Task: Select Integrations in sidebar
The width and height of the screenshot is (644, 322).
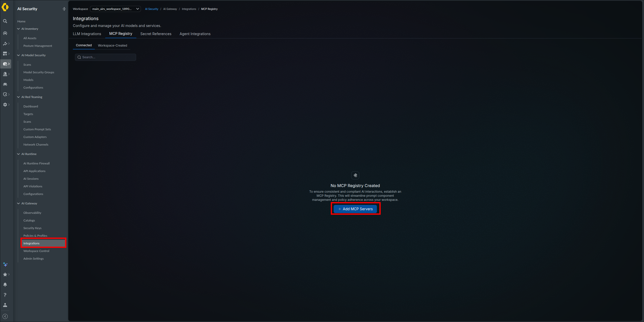Action: [x=43, y=244]
